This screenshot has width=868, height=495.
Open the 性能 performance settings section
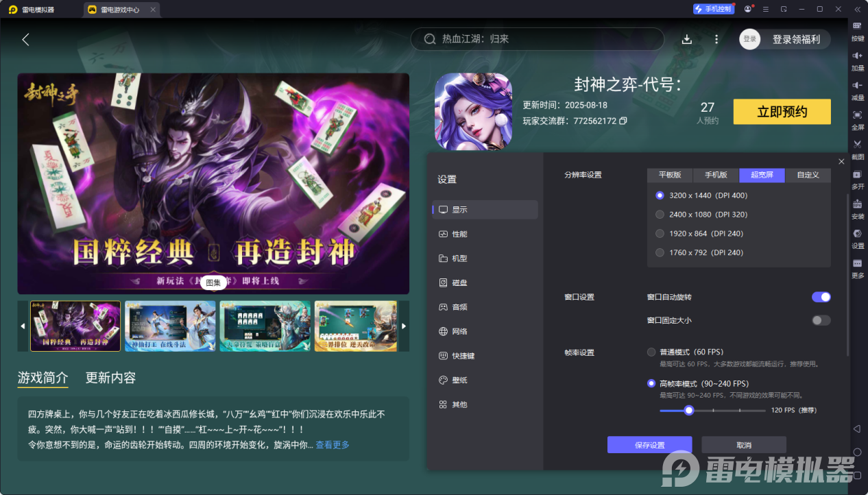(485, 234)
